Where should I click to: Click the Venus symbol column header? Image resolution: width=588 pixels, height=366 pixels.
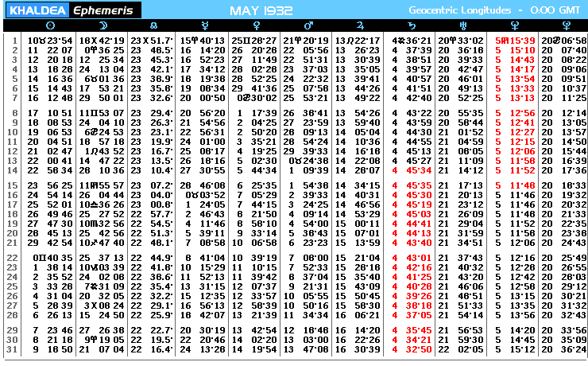(x=257, y=25)
